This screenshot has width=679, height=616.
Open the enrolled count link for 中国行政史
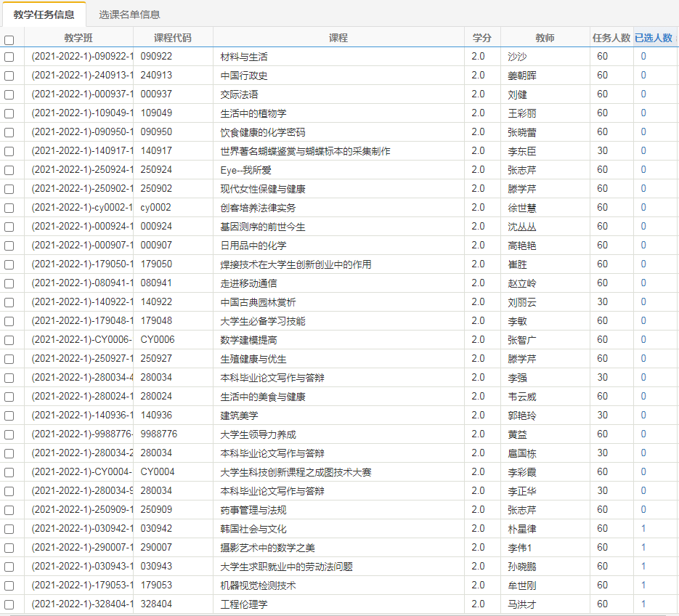point(643,76)
